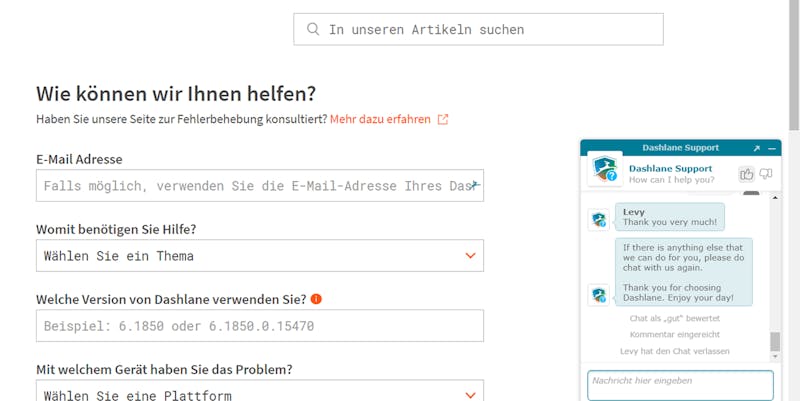Minimize the Dashlane Support chat widget
Image resolution: width=800 pixels, height=401 pixels.
(771, 148)
